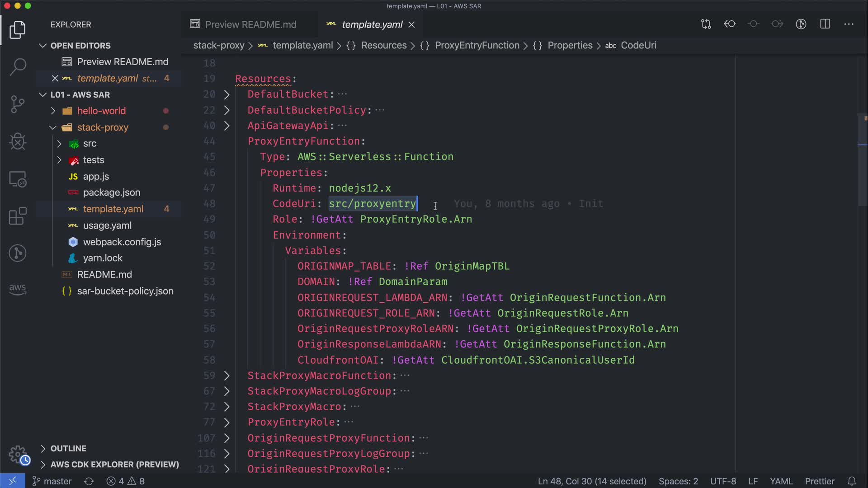Open the Search view in activity bar
The image size is (868, 488).
pyautogui.click(x=18, y=67)
